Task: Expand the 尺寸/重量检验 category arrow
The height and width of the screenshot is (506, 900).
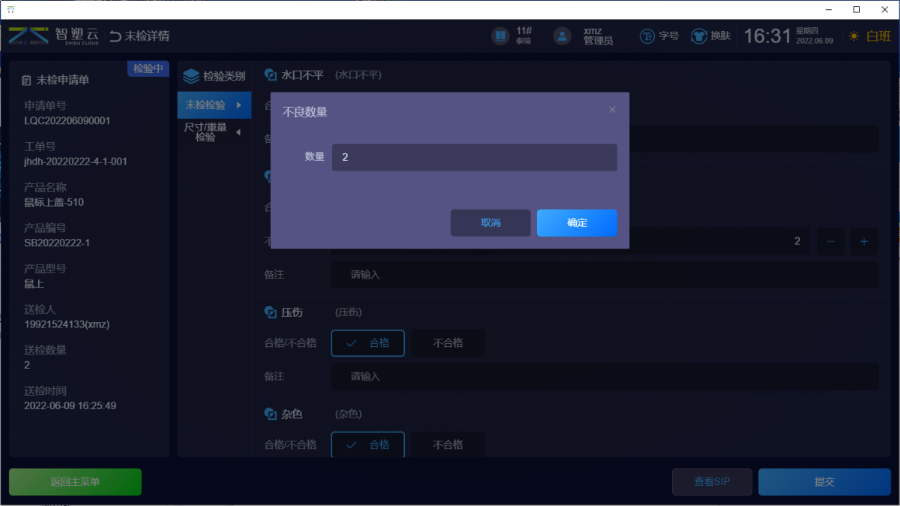Action: tap(238, 133)
